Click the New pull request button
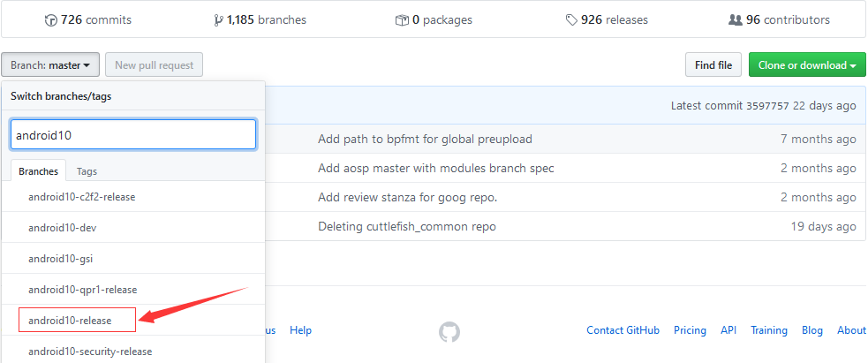The height and width of the screenshot is (363, 868). pos(155,64)
